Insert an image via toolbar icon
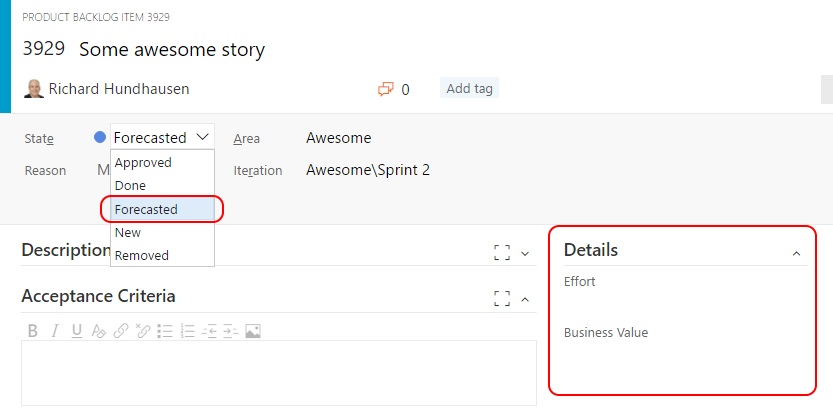The width and height of the screenshot is (833, 410). point(253,330)
